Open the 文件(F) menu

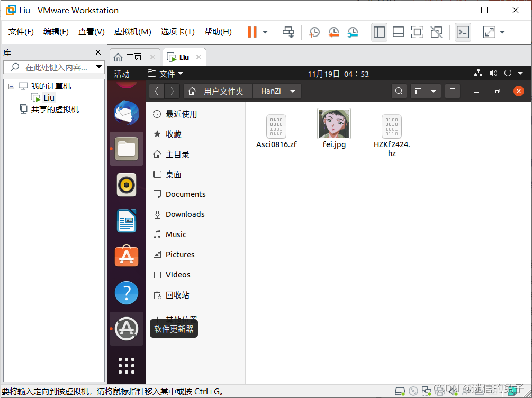21,32
